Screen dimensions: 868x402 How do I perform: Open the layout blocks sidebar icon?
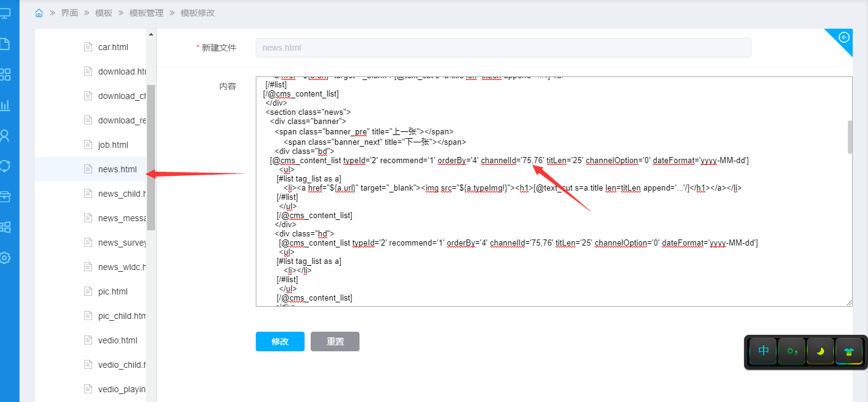[5, 227]
